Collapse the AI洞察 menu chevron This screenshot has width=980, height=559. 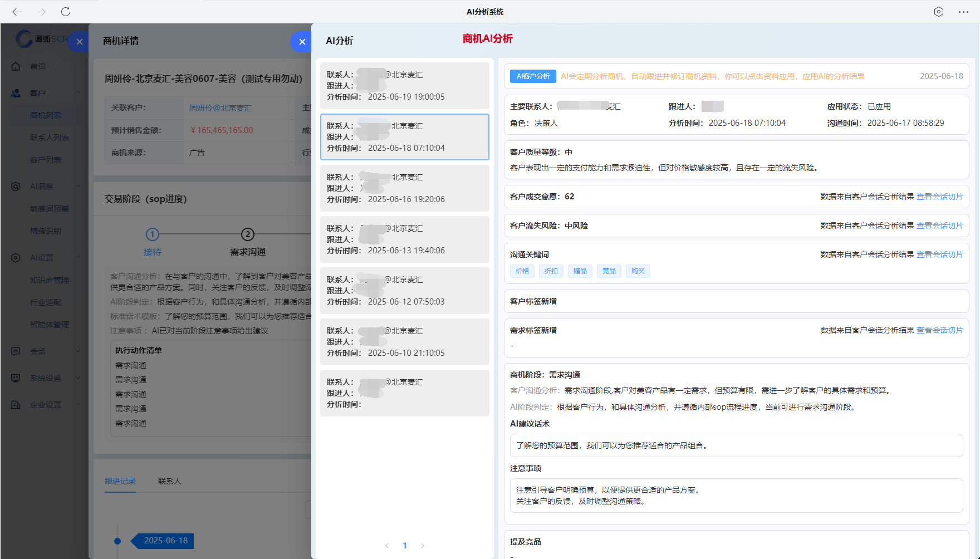(x=78, y=187)
